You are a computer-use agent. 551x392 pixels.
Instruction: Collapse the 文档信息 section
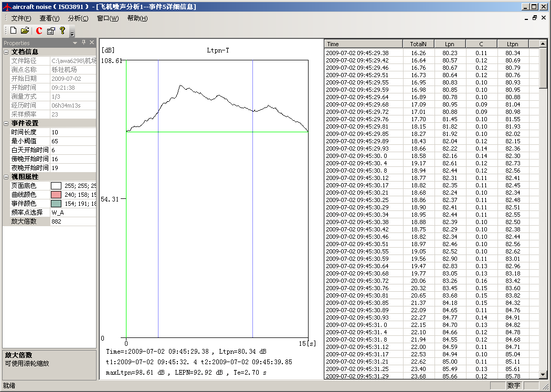coord(6,52)
